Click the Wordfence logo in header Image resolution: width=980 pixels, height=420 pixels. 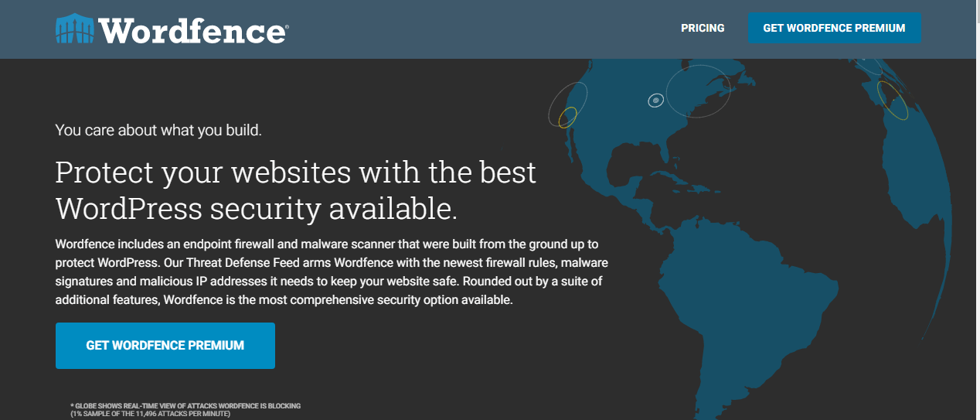pos(172,29)
